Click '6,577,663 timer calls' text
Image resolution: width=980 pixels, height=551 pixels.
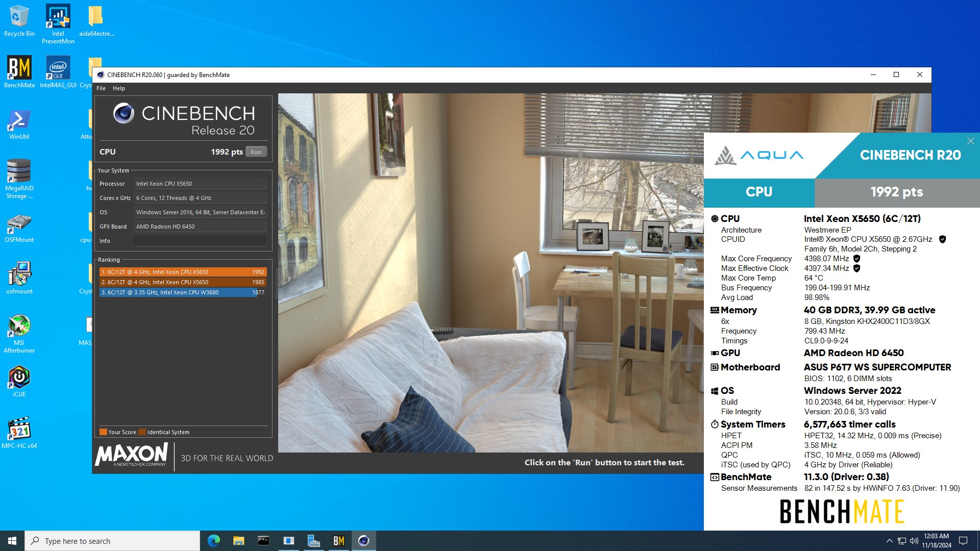[x=849, y=424]
